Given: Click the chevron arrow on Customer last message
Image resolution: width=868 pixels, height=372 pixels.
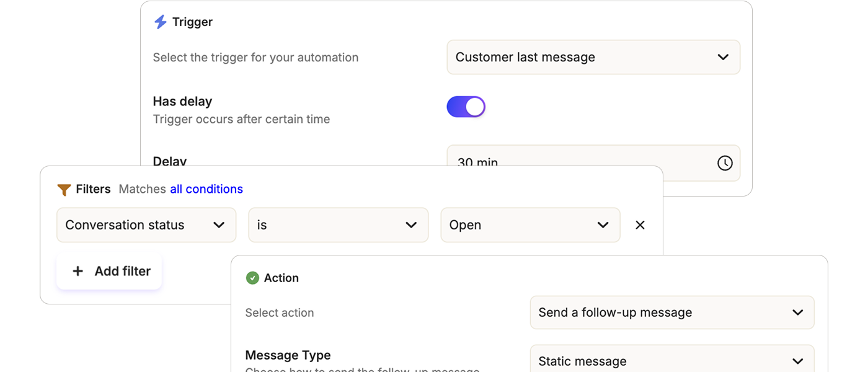Looking at the screenshot, I should pyautogui.click(x=722, y=58).
